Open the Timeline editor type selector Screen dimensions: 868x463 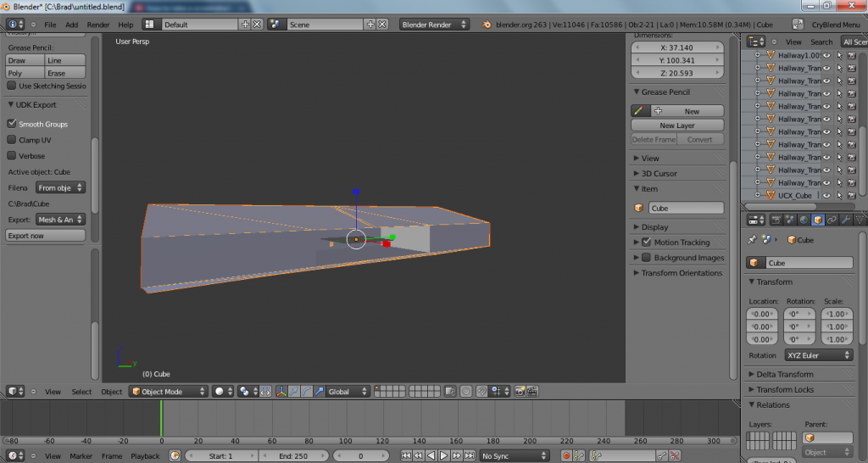point(15,456)
